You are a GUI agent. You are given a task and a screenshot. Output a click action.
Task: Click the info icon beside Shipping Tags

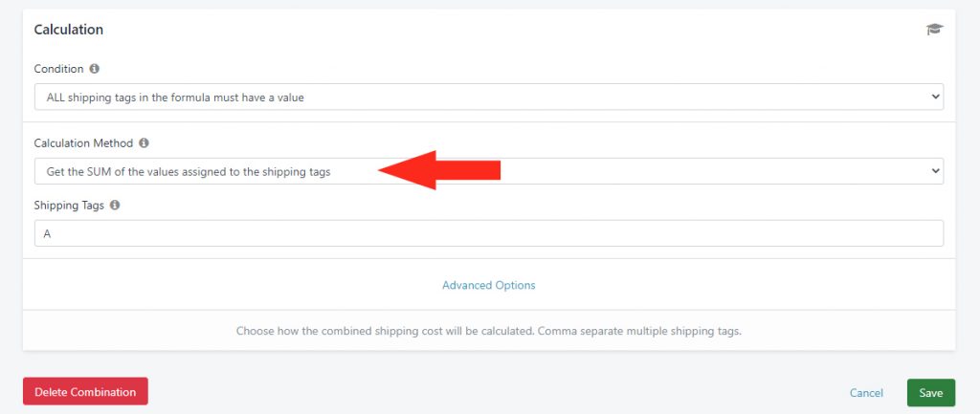115,205
